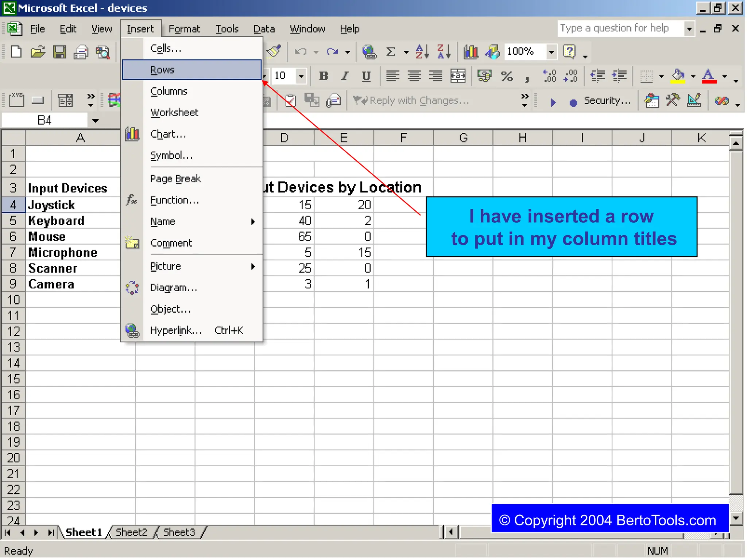Select Columns from the Insert menu
The image size is (747, 560).
pyautogui.click(x=192, y=91)
